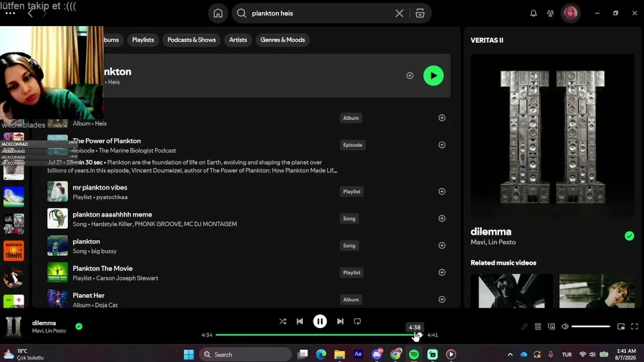Select the Playlists filter
Screen dimensions: 644x362
(143, 40)
